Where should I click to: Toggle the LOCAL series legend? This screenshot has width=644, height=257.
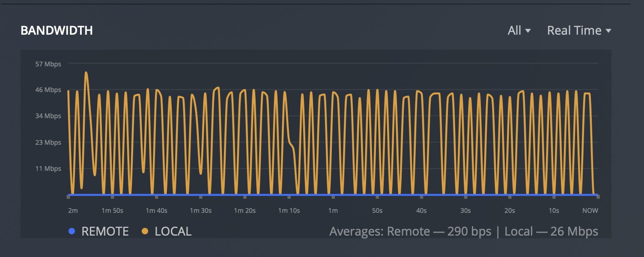pos(167,231)
